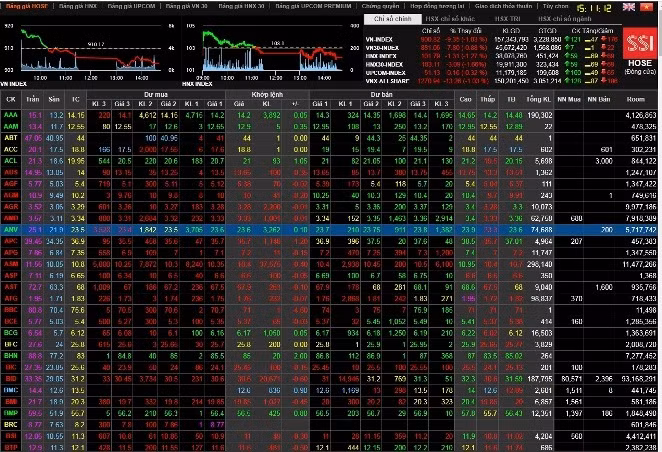Open the Bảng giá VN 30 tab
Viewport: 662px width, 452px height.
pos(186,6)
